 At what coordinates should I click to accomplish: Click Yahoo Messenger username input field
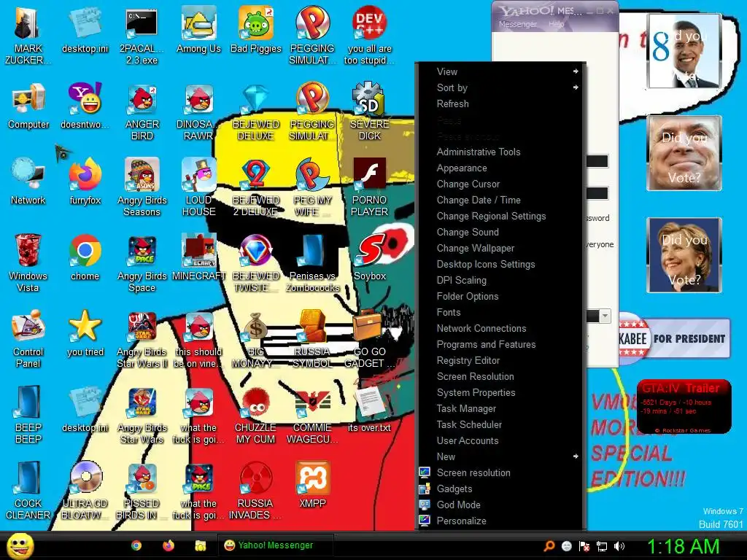[x=597, y=161]
